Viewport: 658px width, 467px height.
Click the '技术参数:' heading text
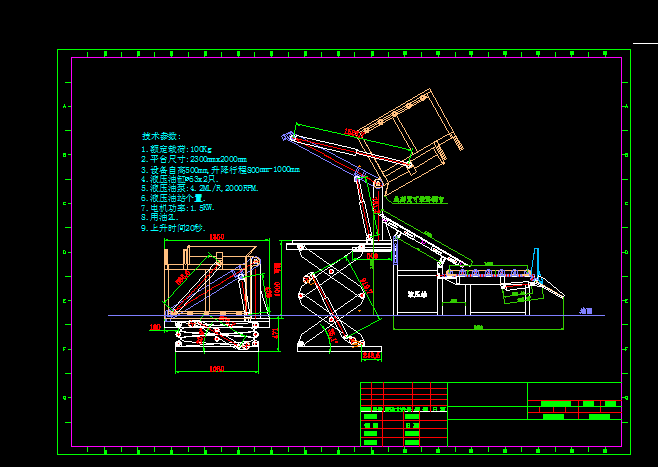click(162, 136)
